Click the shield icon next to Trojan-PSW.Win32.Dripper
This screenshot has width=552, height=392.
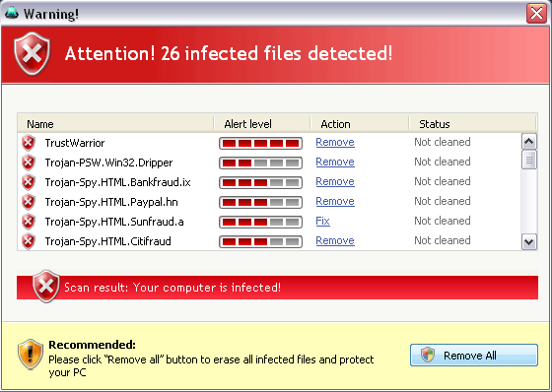[x=29, y=163]
